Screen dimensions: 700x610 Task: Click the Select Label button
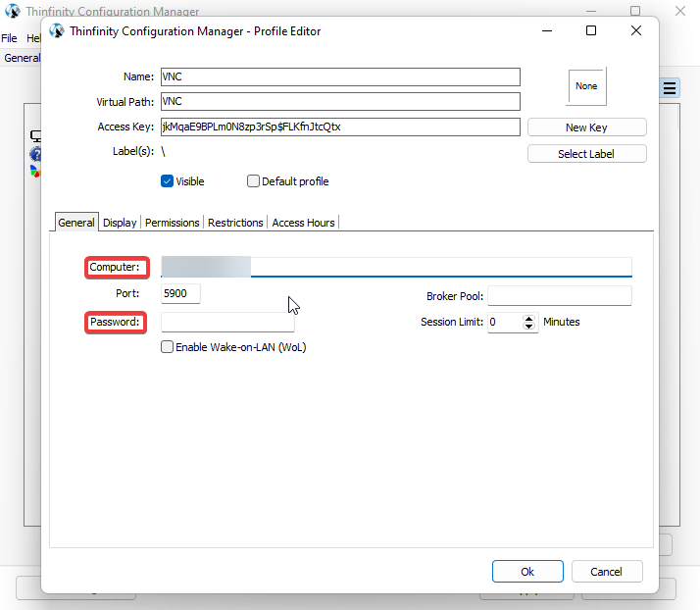click(586, 154)
